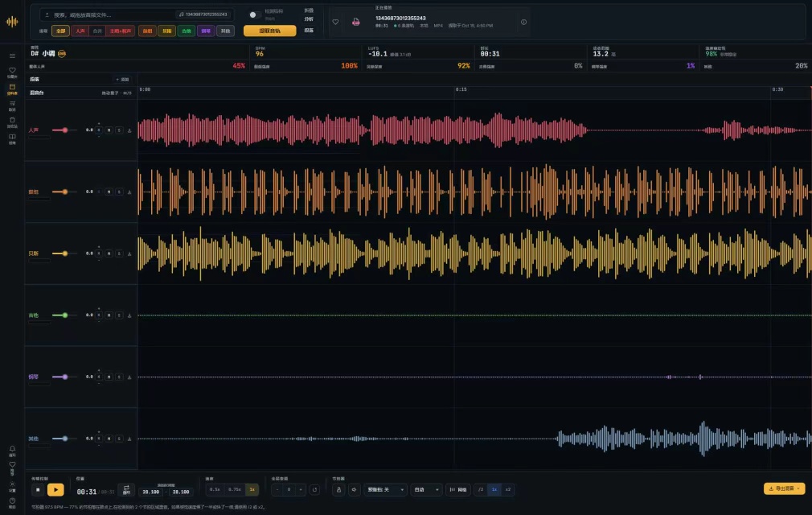The image size is (812, 515).
Task: Click the speaker icon beside the metronome
Action: click(355, 489)
